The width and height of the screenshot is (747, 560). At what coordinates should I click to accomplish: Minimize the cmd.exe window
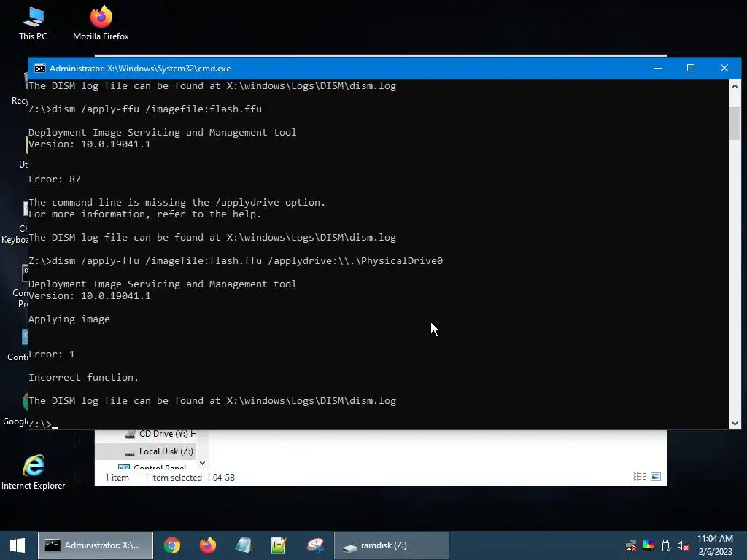pos(658,68)
